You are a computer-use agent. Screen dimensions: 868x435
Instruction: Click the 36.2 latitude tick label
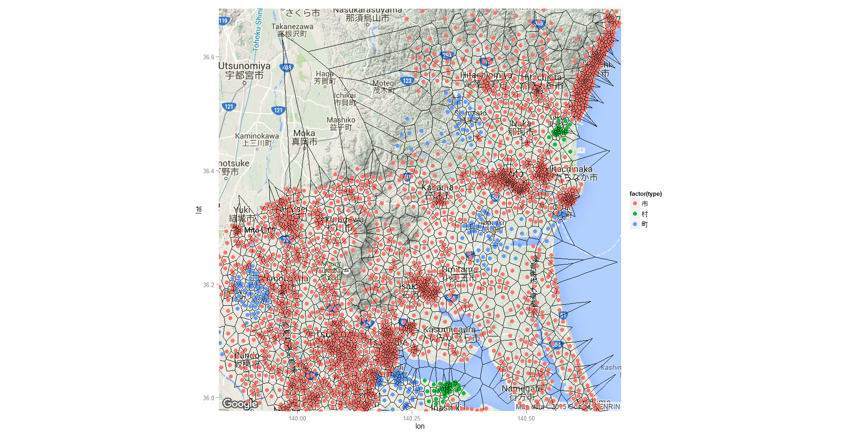coord(208,285)
